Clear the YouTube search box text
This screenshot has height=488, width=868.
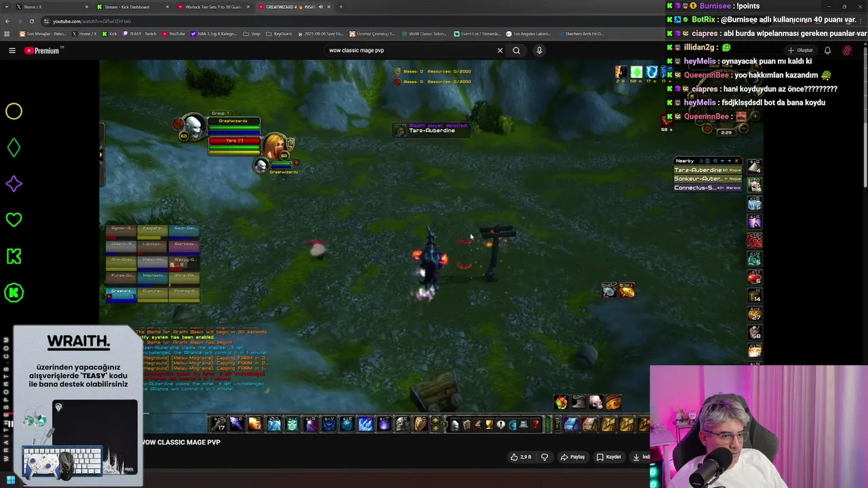[x=500, y=50]
